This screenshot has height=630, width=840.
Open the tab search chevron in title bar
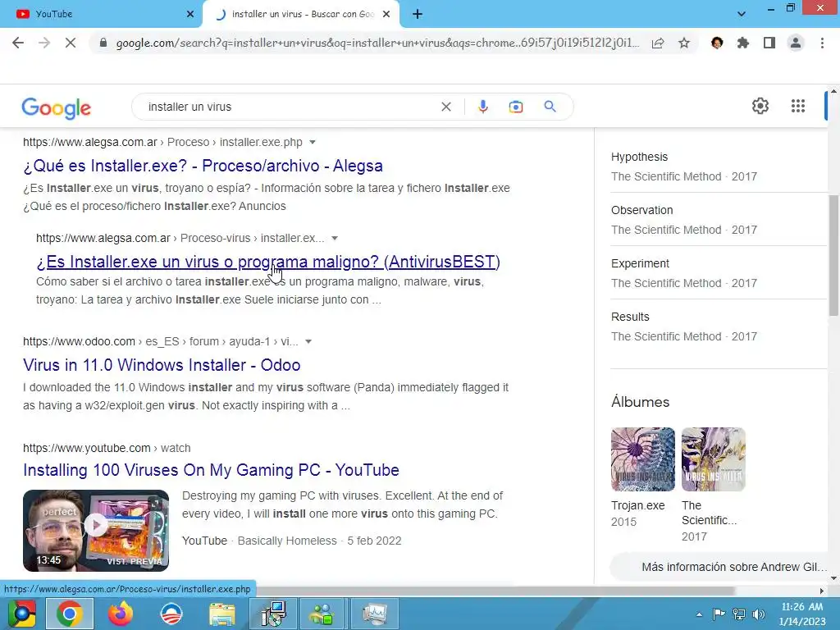click(742, 14)
